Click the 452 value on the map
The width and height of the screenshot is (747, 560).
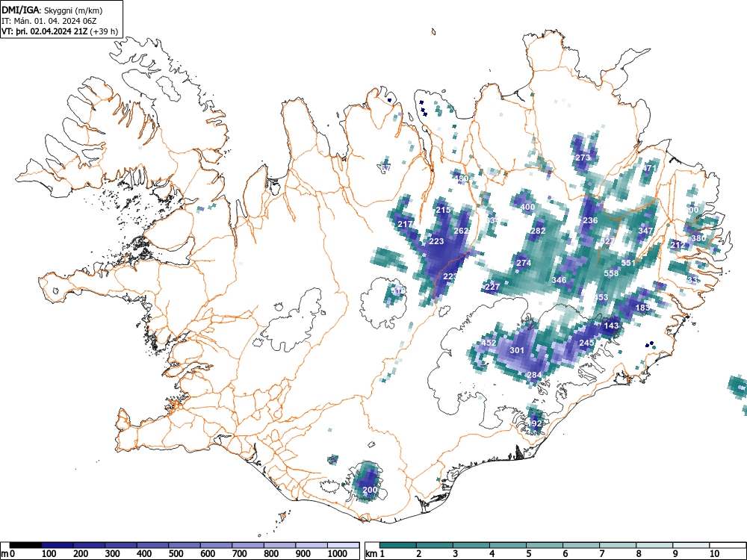pos(489,343)
